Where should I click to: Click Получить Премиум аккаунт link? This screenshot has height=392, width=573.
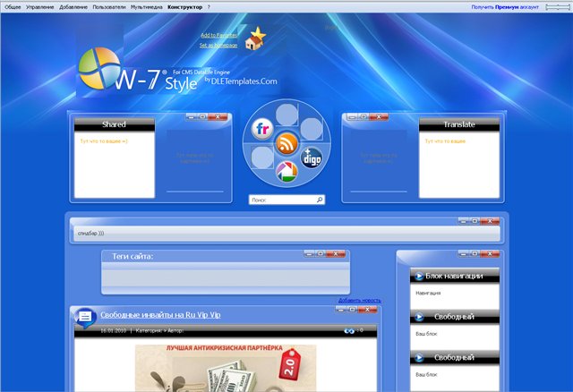tap(505, 7)
